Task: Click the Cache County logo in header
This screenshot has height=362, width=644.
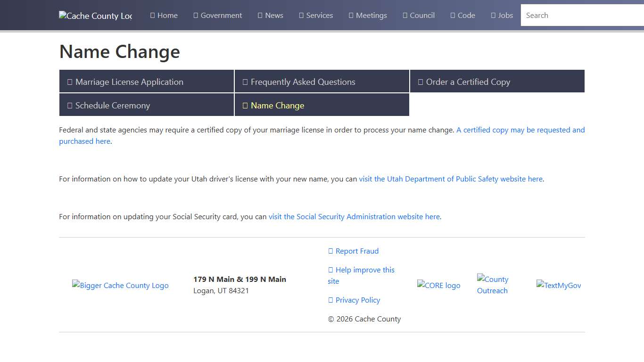Action: pyautogui.click(x=95, y=16)
